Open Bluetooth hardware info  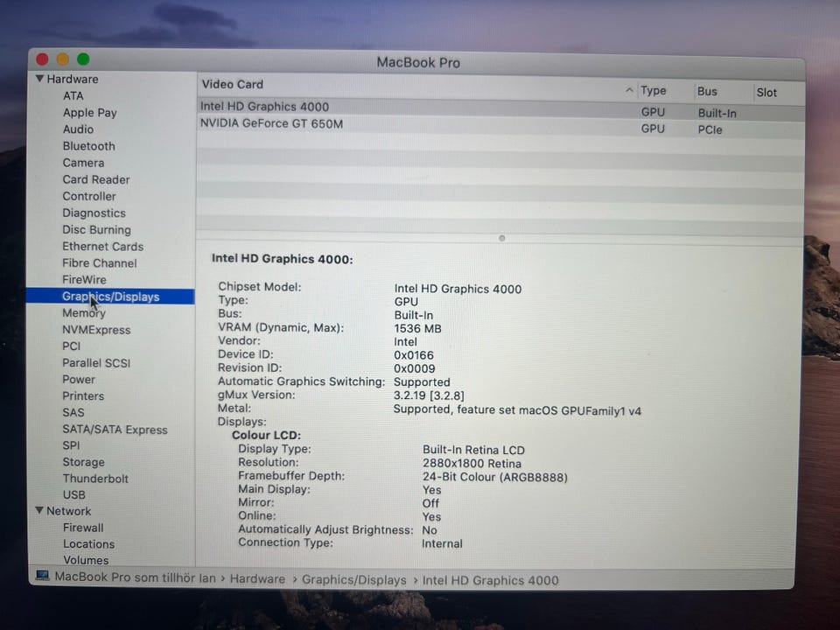(88, 146)
